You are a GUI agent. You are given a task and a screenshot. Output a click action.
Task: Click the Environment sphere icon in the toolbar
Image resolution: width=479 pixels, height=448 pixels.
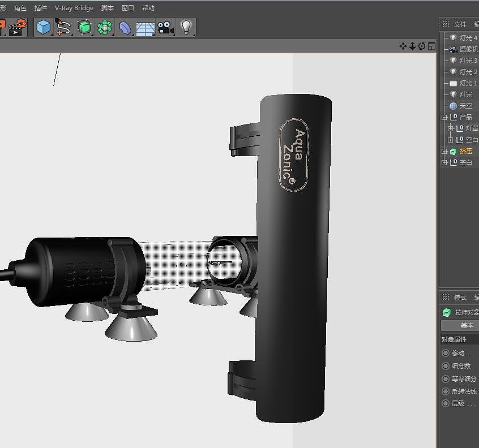[x=125, y=27]
